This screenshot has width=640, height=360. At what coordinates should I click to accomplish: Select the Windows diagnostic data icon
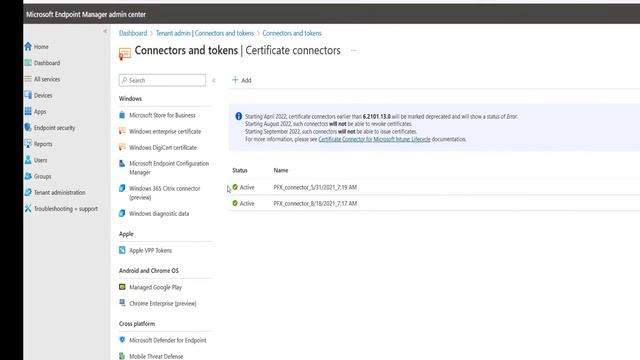122,213
